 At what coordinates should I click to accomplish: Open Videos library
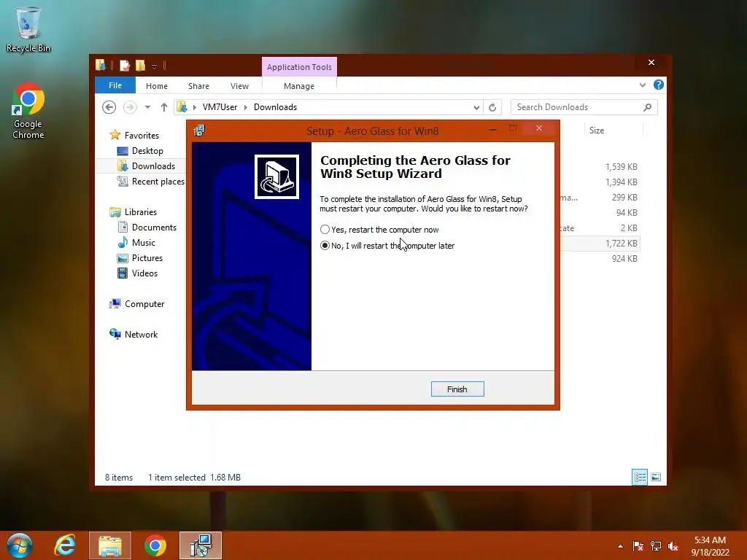[x=144, y=273]
